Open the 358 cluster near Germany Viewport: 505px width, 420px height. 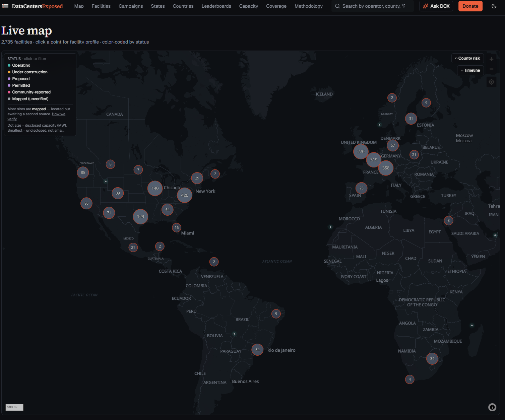pyautogui.click(x=386, y=168)
